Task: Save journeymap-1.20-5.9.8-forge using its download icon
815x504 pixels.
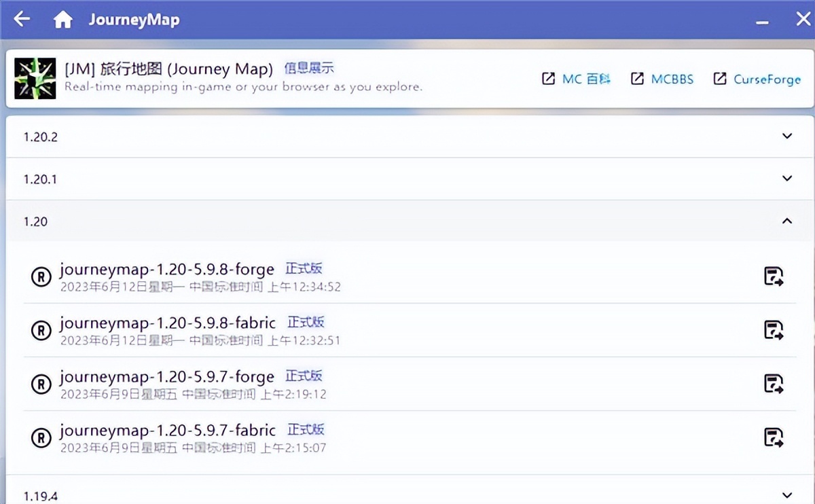Action: tap(774, 276)
